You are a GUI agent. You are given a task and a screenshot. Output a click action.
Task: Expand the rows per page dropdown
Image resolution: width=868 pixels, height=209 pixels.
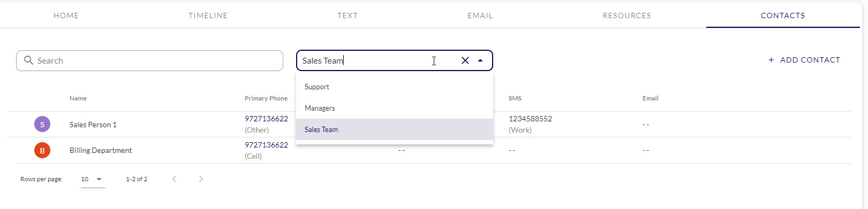coord(93,179)
